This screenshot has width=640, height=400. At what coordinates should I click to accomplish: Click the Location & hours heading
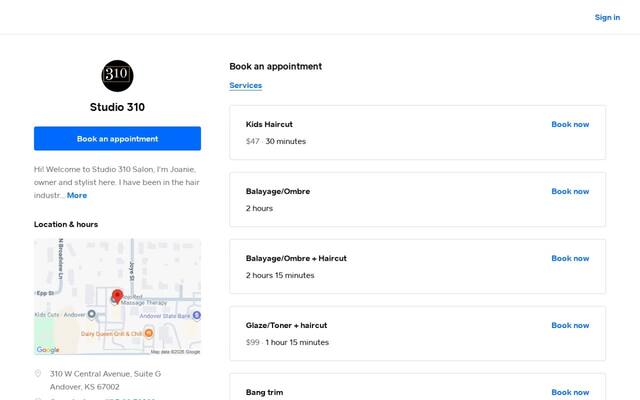(x=66, y=224)
